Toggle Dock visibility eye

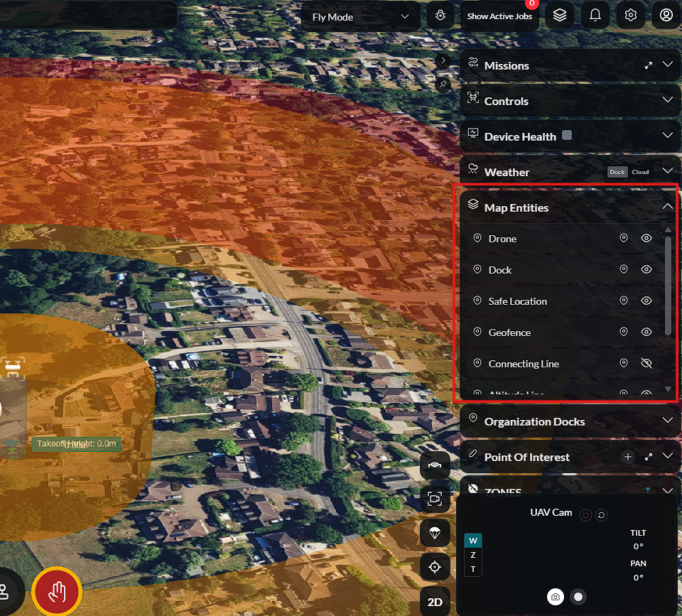[x=646, y=269]
